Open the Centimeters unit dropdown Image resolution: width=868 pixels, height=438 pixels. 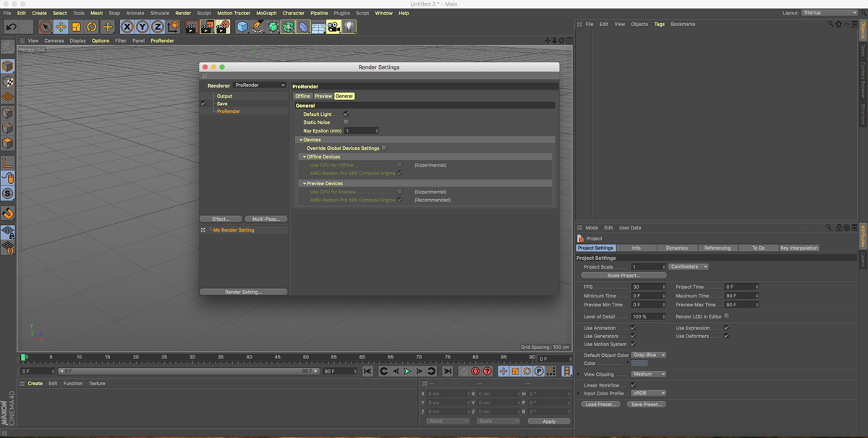[x=688, y=266]
